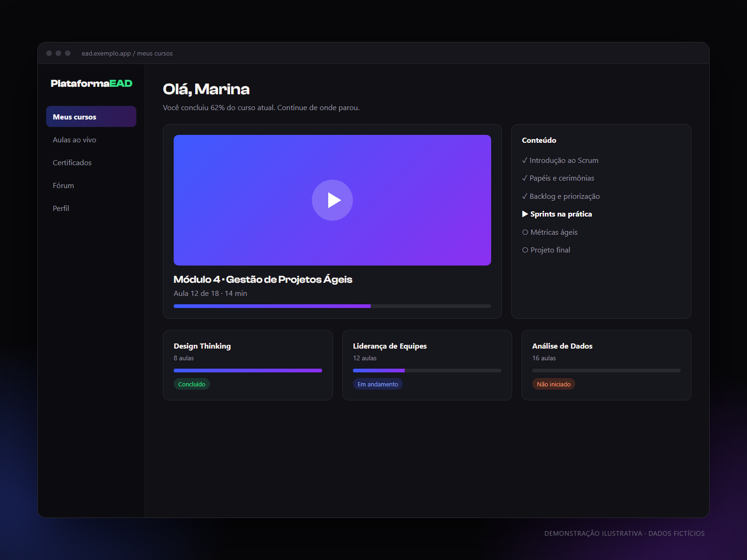Play the Módulo 4 video lesson
The height and width of the screenshot is (560, 747).
[332, 200]
